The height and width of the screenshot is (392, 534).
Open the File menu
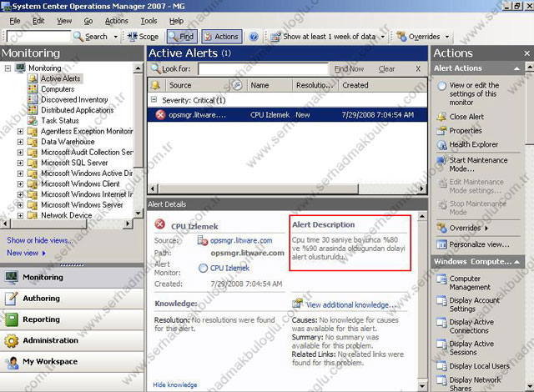15,21
